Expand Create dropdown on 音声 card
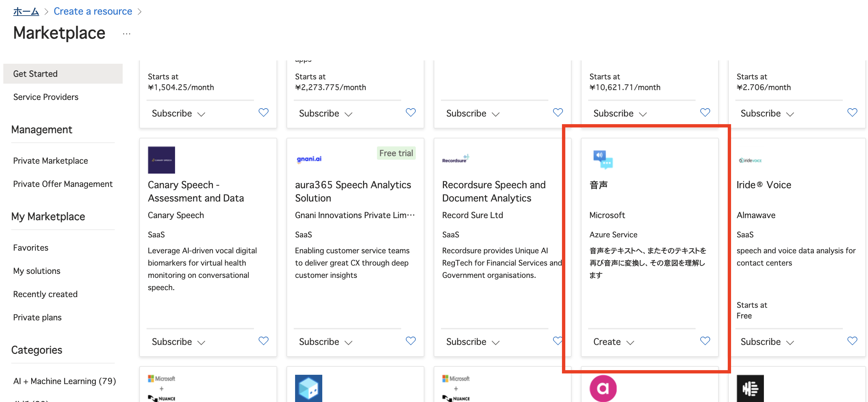 point(613,342)
